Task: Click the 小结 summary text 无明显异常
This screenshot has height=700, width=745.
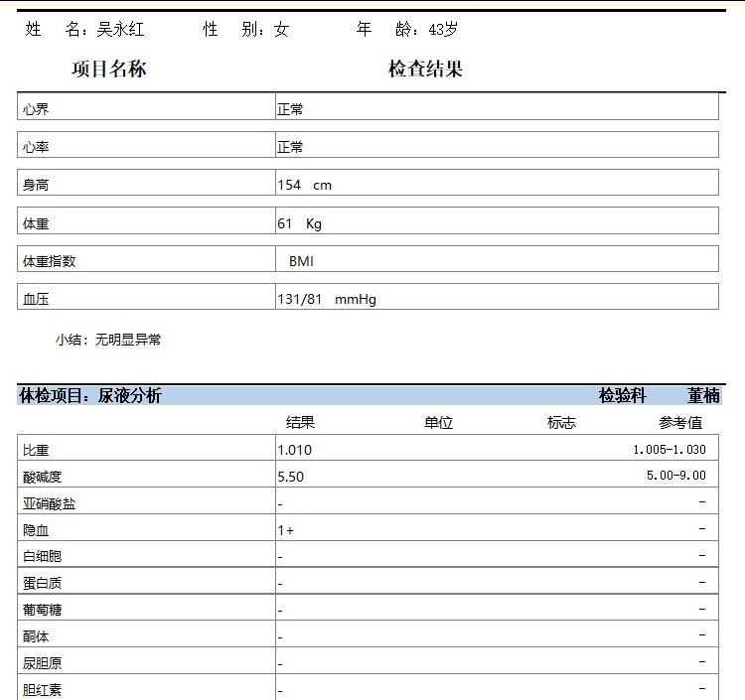Action: pos(128,340)
